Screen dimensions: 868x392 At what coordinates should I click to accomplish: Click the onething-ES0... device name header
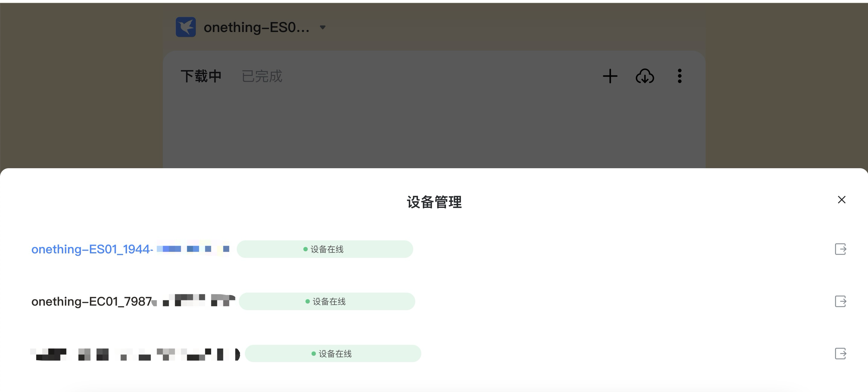(x=256, y=27)
